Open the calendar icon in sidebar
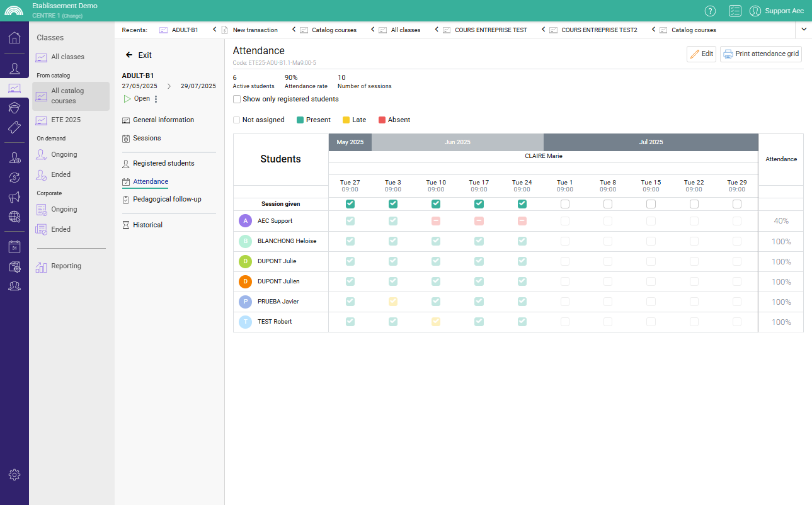 [x=14, y=246]
